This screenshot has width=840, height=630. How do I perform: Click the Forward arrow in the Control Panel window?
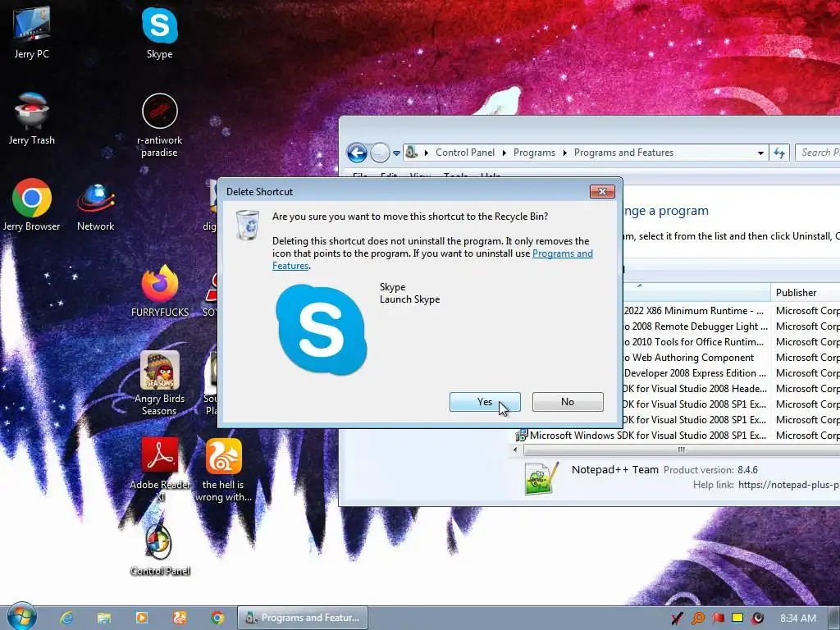coord(380,153)
